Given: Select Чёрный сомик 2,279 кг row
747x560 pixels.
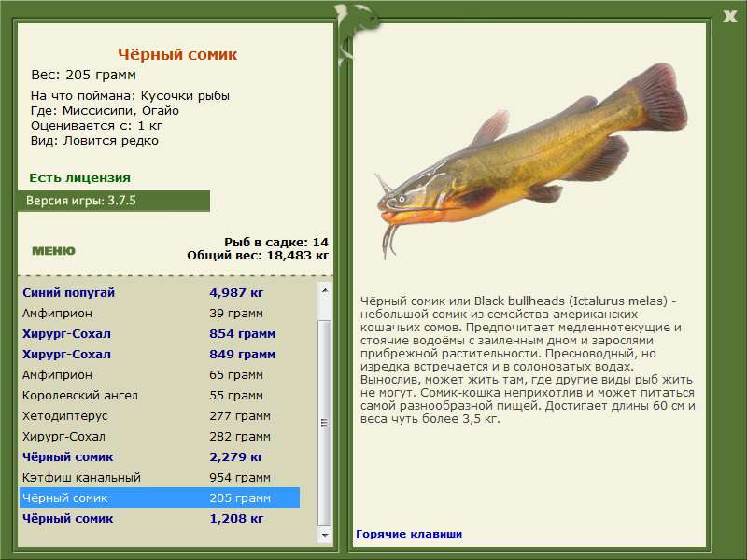Looking at the screenshot, I should (160, 456).
